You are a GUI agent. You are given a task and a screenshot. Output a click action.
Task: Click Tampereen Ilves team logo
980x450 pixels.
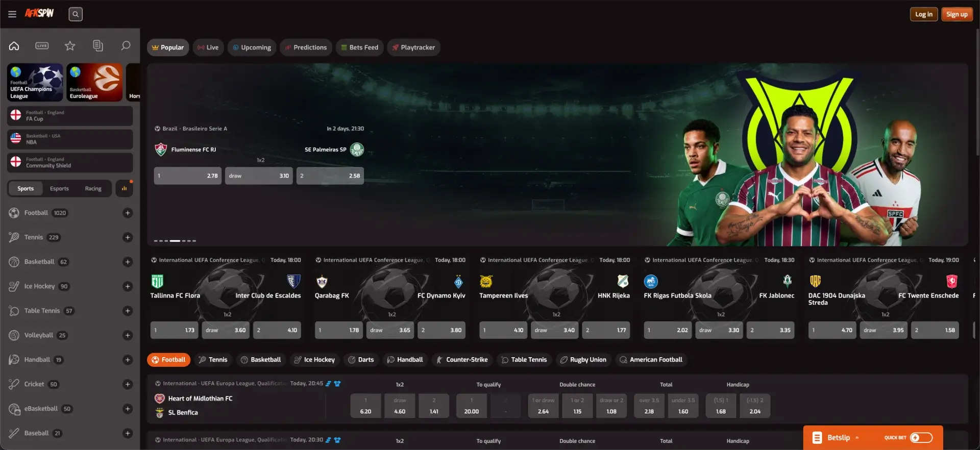coord(486,281)
